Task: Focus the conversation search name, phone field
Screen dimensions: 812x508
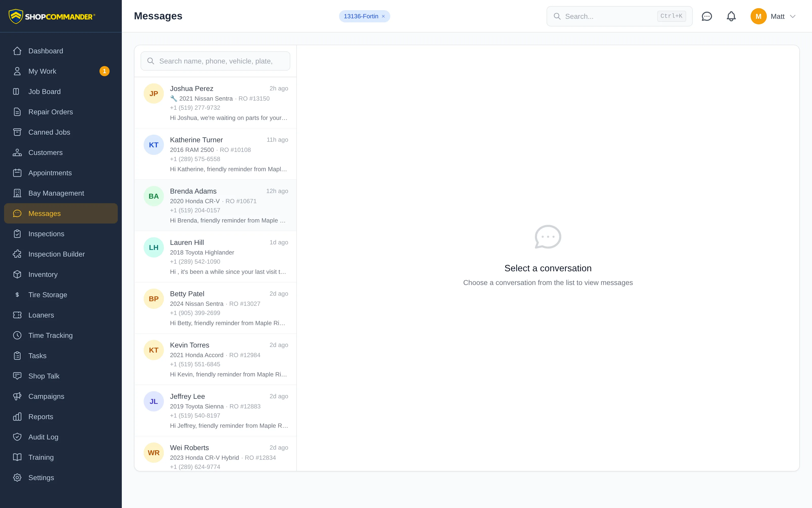Action: click(x=215, y=61)
